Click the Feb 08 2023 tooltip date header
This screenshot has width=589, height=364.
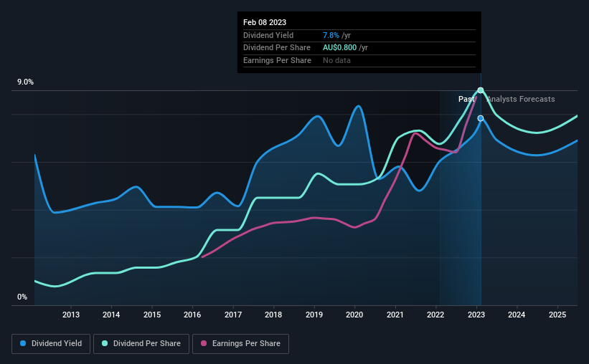265,22
